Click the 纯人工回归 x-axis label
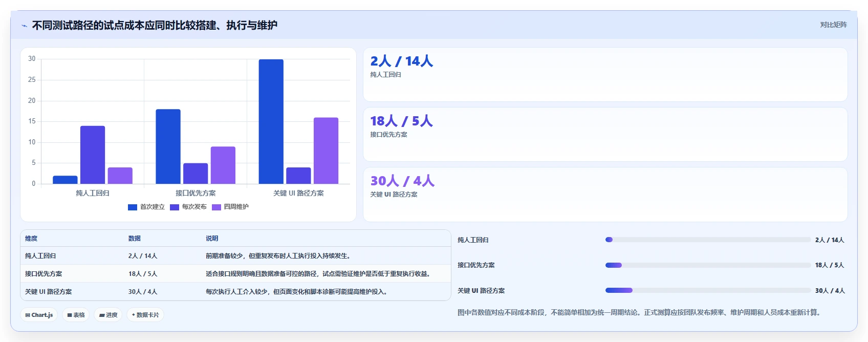This screenshot has height=342, width=868. point(93,193)
